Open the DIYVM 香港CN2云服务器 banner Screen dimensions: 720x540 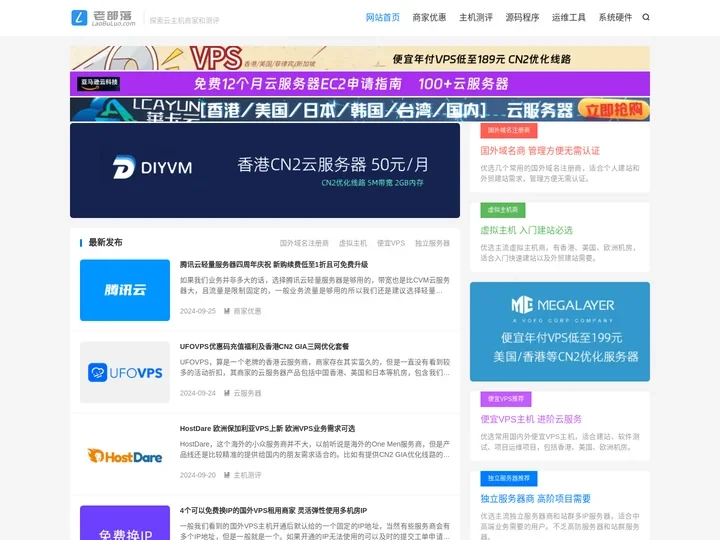(265, 170)
